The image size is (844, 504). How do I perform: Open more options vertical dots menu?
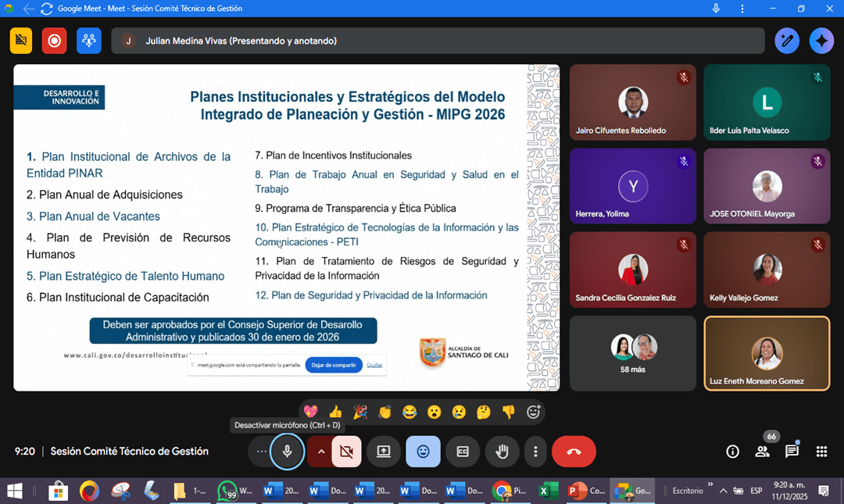535,452
